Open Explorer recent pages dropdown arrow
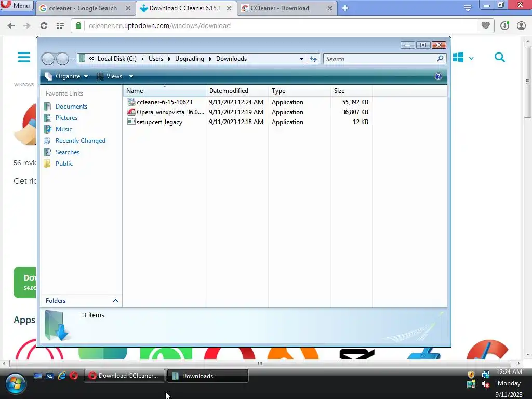The width and height of the screenshot is (532, 399). 72,59
